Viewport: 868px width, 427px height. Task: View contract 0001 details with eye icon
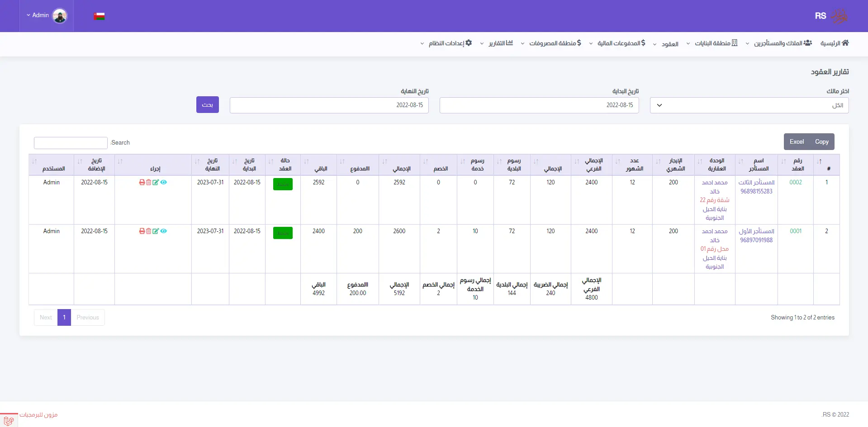click(164, 231)
